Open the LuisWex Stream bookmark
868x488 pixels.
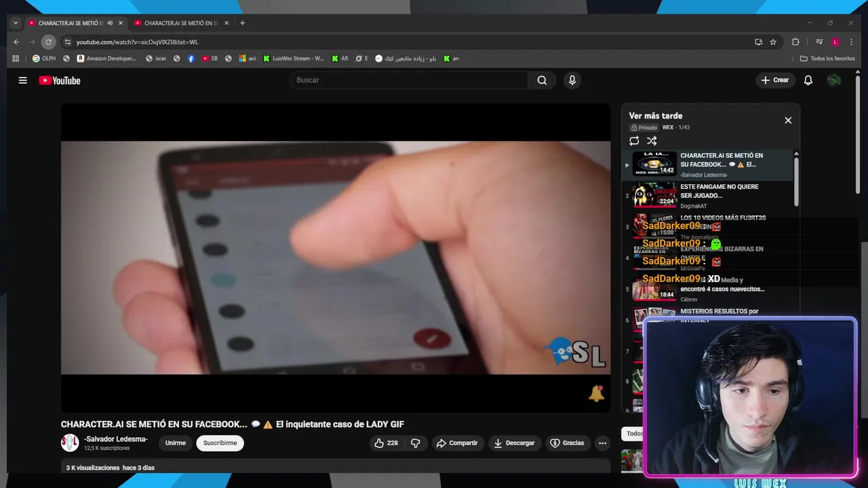[294, 58]
